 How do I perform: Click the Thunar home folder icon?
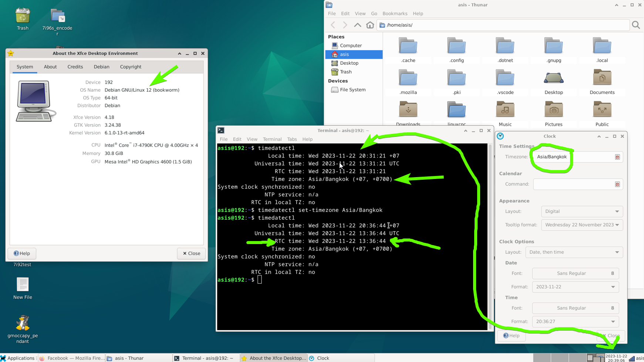[370, 25]
